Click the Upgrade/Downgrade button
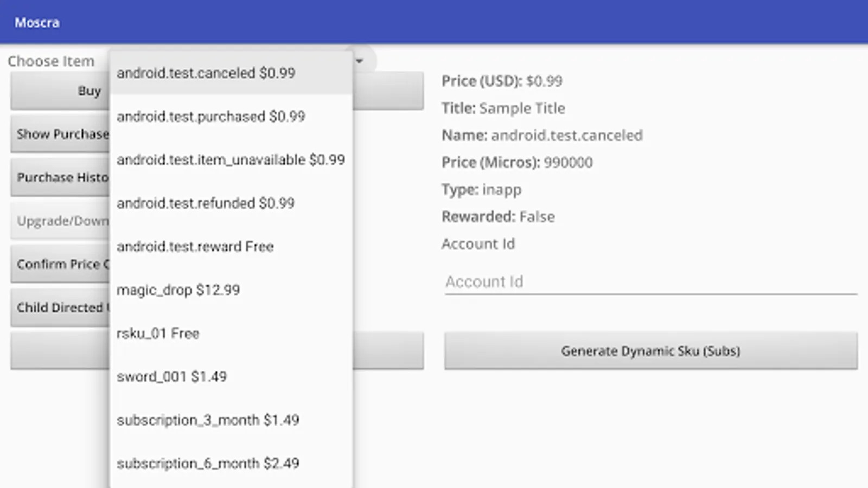The width and height of the screenshot is (868, 488). click(60, 221)
